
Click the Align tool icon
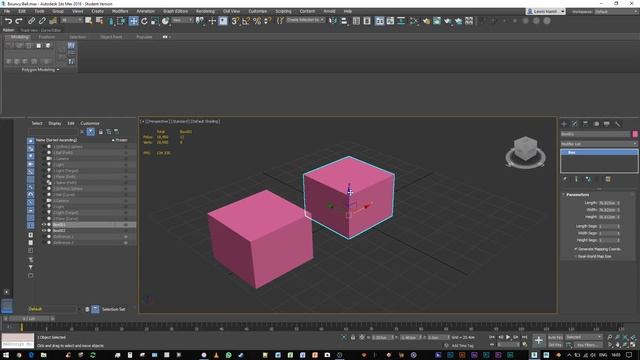pyautogui.click(x=344, y=21)
